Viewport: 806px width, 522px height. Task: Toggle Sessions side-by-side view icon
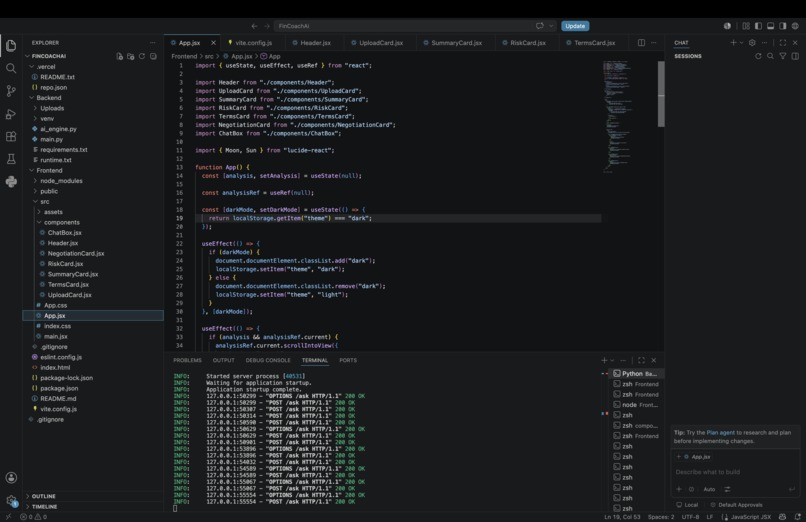(795, 56)
